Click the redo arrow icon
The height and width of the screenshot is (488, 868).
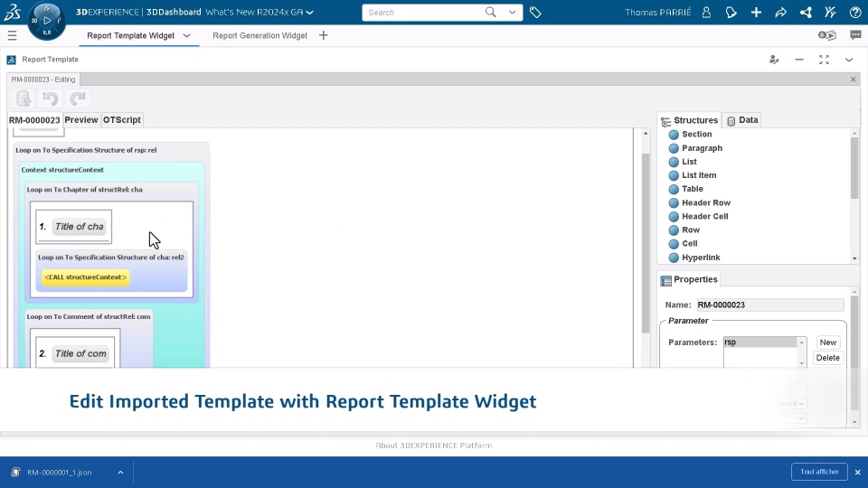78,99
